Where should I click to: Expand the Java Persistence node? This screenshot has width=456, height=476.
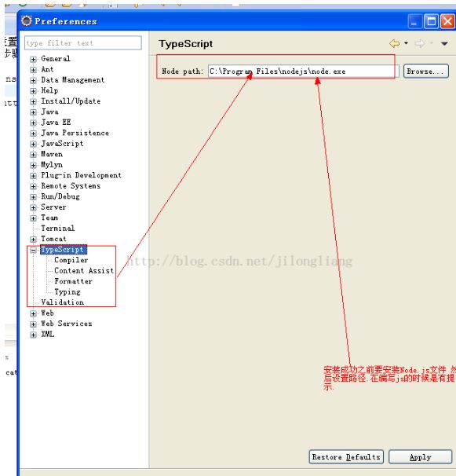(x=34, y=134)
